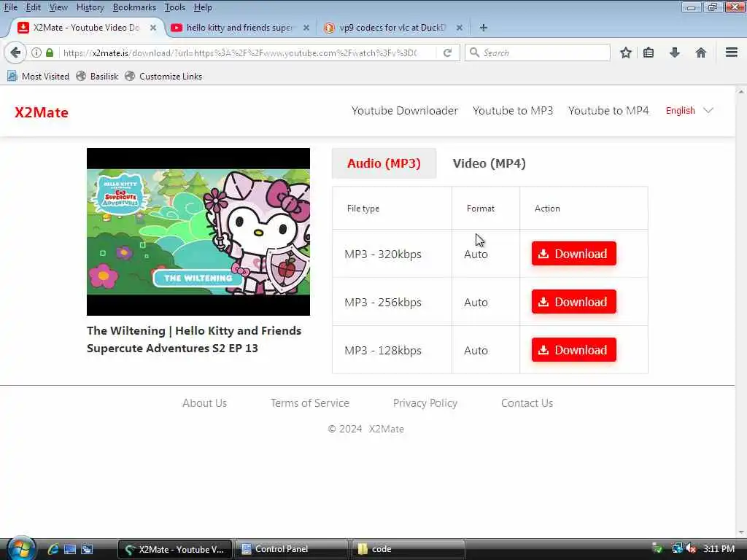This screenshot has height=560, width=747.
Task: Open the site information icon in address bar
Action: [x=36, y=52]
